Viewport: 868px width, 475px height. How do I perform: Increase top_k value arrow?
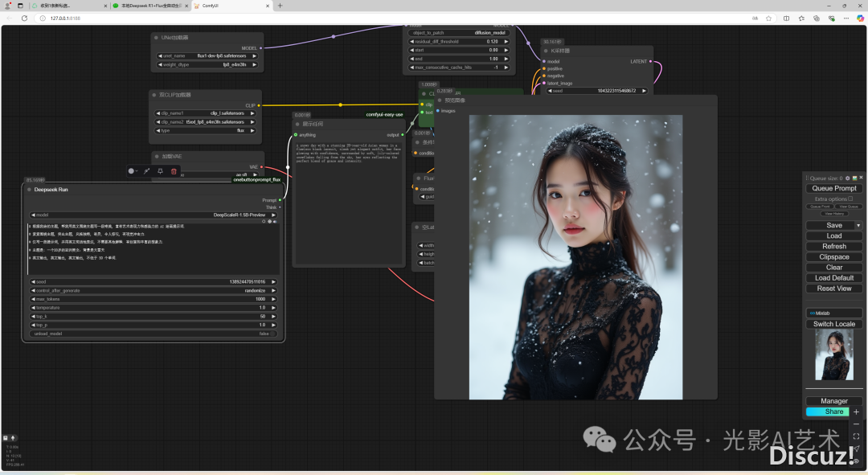point(273,316)
